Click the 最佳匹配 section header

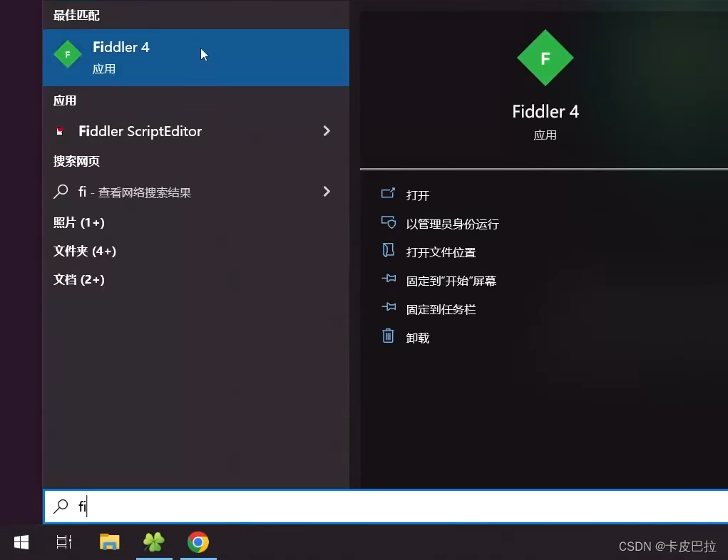pyautogui.click(x=76, y=15)
